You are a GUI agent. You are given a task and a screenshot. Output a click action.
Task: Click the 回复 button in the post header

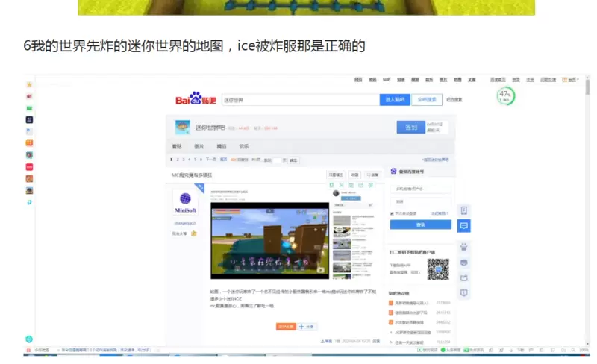[x=372, y=175]
